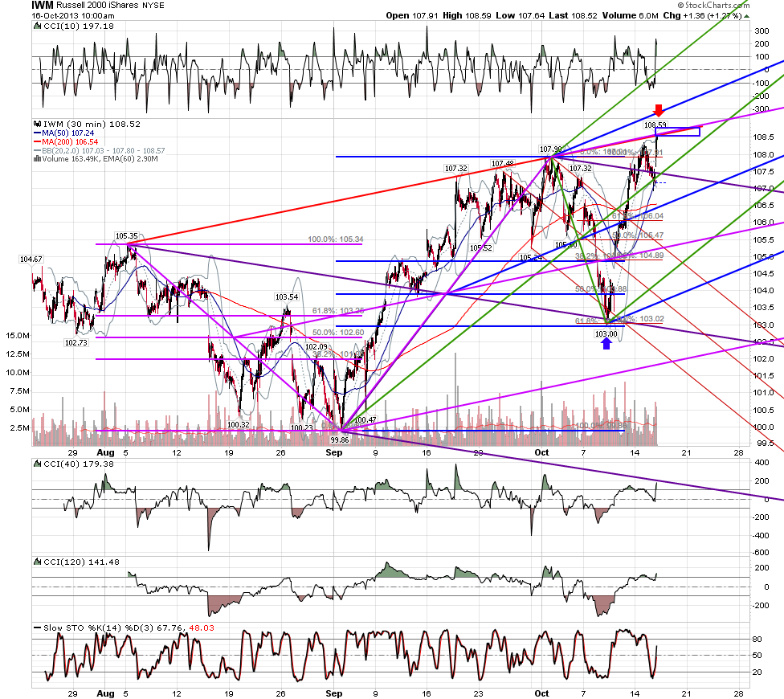The image size is (784, 699).
Task: Click the volume bars icon beside Volume 163.49K
Action: [x=37, y=159]
